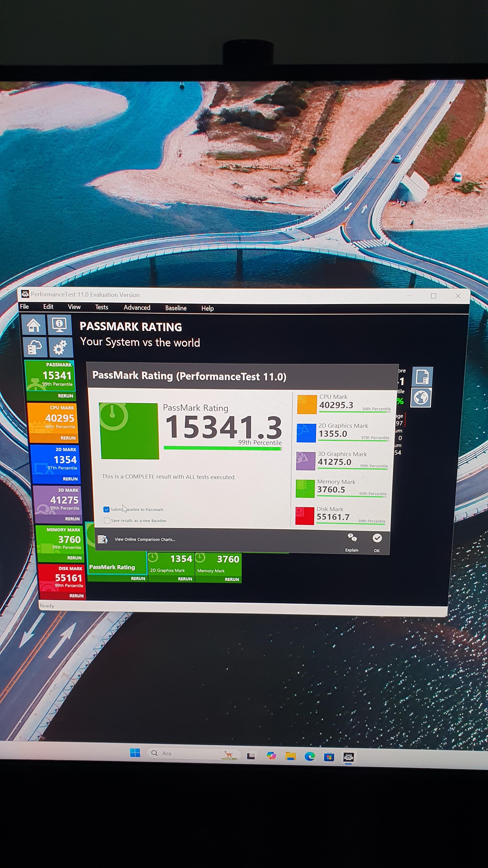The image size is (488, 868).
Task: Click COMPLETE result with ALL tests text
Action: point(169,477)
